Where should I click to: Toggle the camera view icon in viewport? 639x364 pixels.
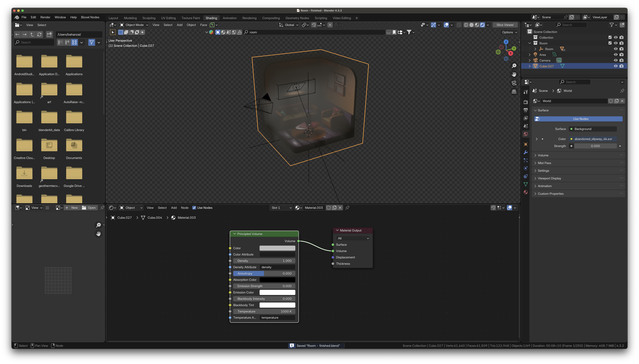514,83
